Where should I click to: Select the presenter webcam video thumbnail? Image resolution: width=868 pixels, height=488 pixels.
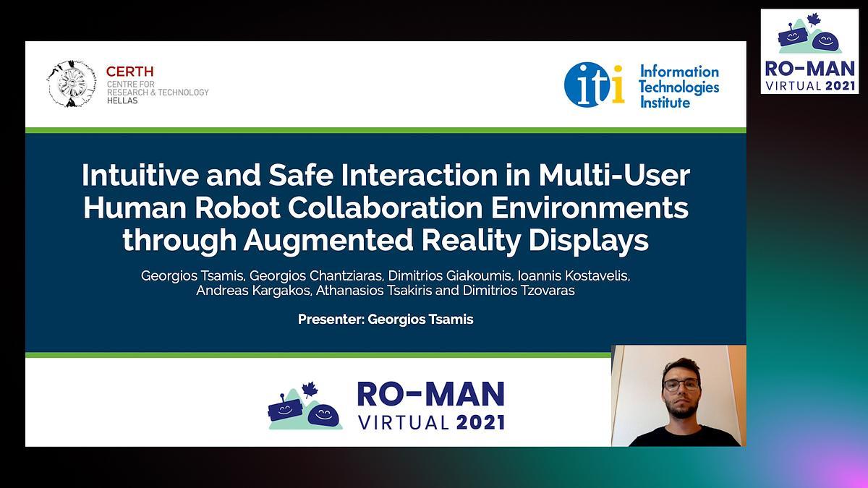click(x=678, y=395)
